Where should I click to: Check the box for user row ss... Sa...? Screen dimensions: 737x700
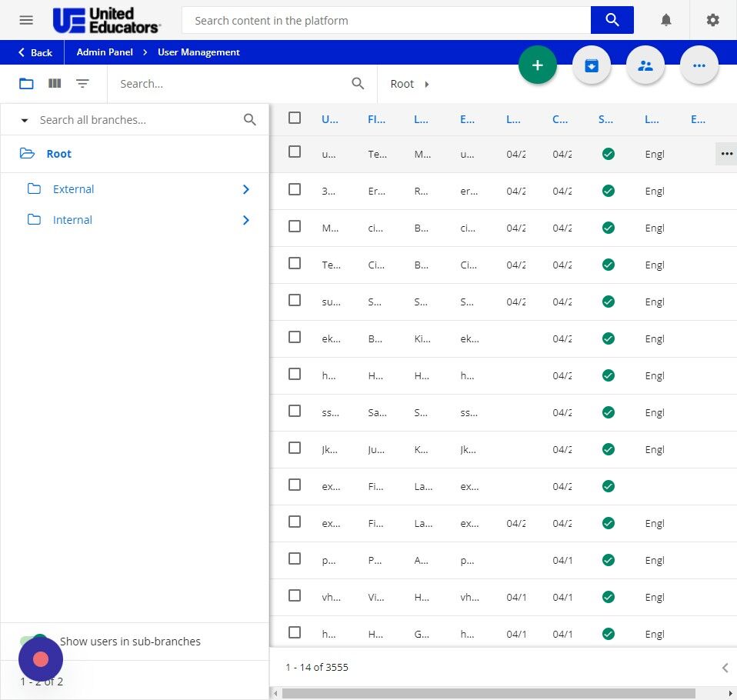(x=294, y=411)
